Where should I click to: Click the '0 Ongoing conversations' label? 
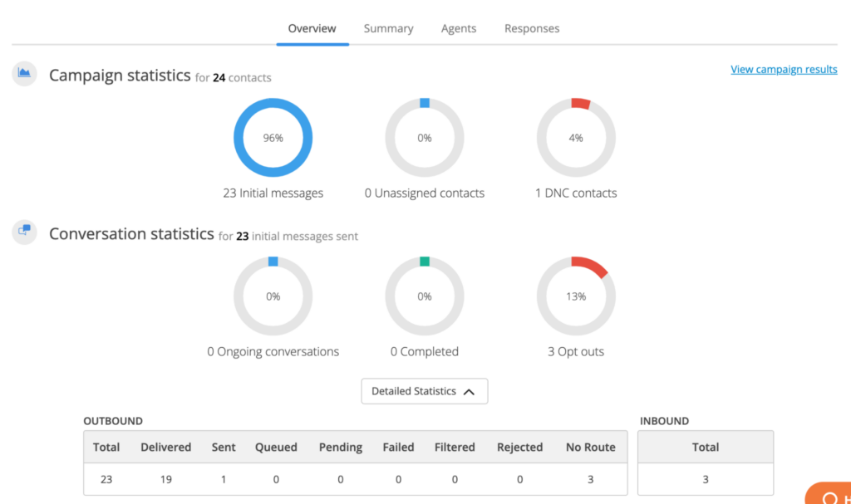point(273,351)
